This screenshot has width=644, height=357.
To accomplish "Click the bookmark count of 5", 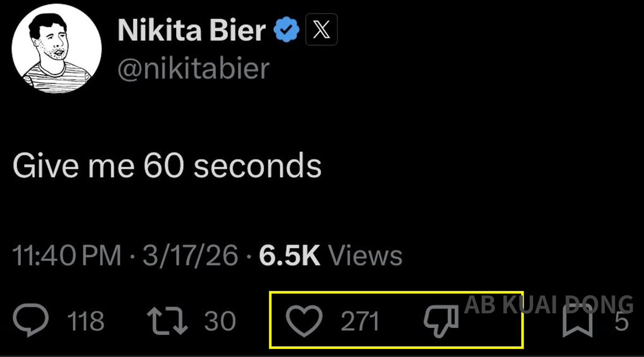I will [621, 322].
